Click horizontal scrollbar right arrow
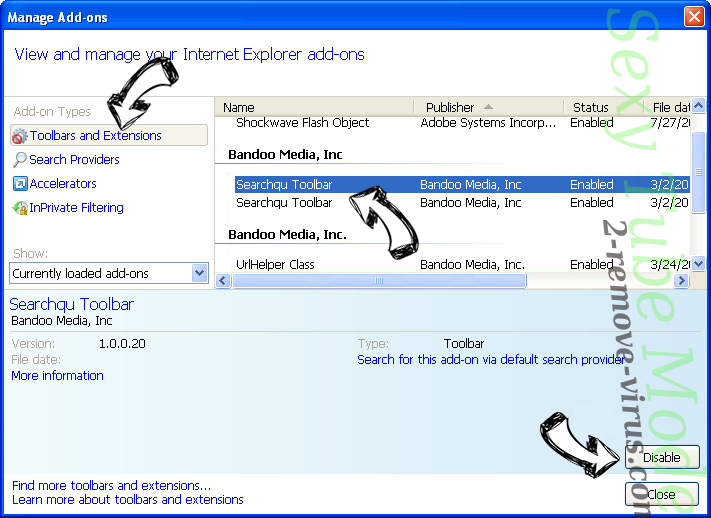 pyautogui.click(x=681, y=280)
